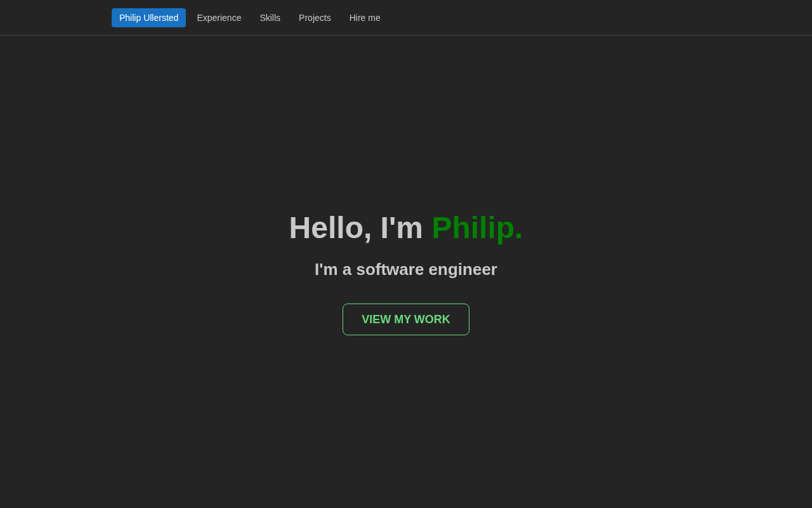This screenshot has height=508, width=812.
Task: Click "Ullersted" in the blue navbar brand
Action: 161,18
